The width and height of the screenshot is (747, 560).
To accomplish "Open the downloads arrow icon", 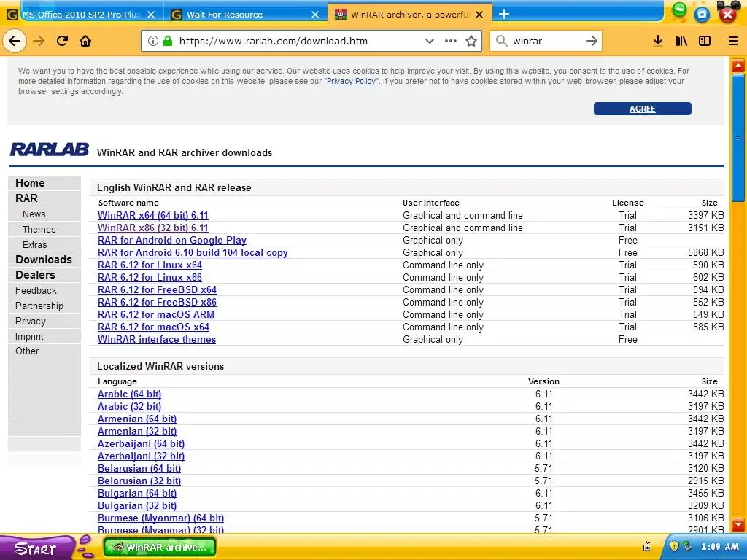I will click(x=658, y=41).
